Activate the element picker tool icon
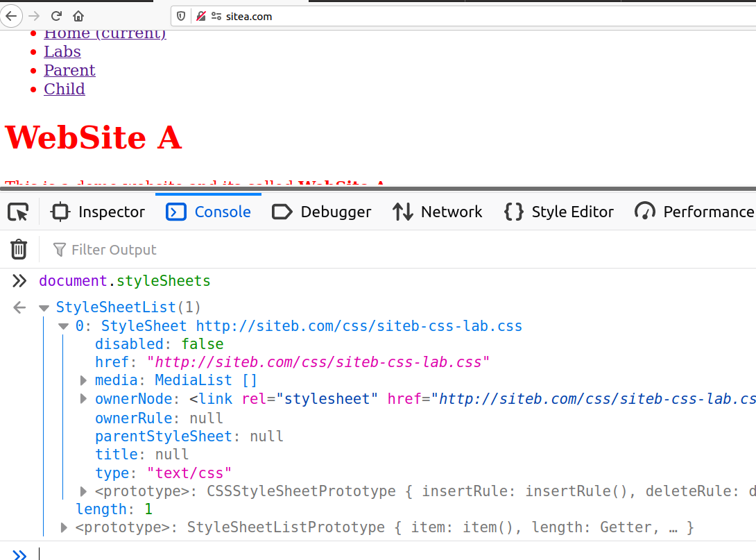 coord(18,212)
